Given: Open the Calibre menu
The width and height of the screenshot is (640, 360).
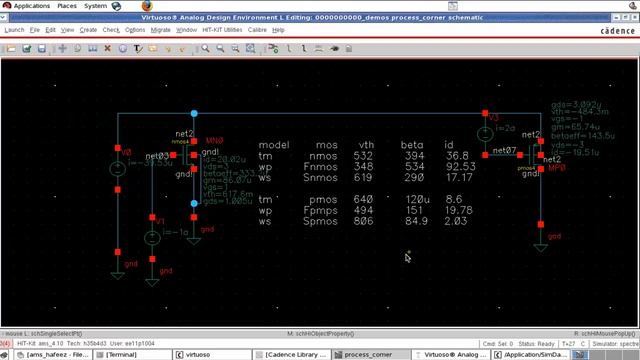Looking at the screenshot, I should [x=257, y=30].
